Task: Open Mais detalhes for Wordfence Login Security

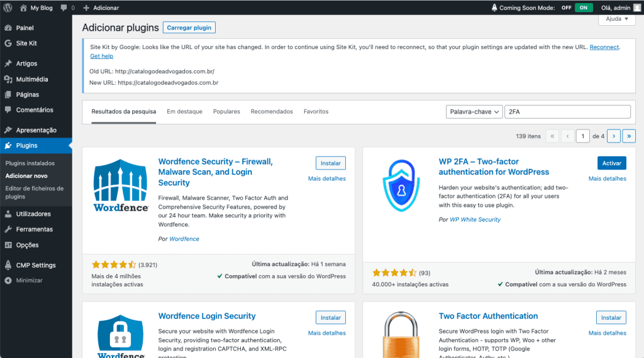Action: tap(327, 333)
